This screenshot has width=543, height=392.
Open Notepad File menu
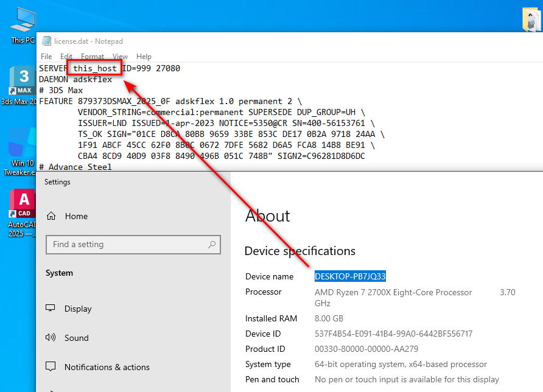[x=46, y=57]
